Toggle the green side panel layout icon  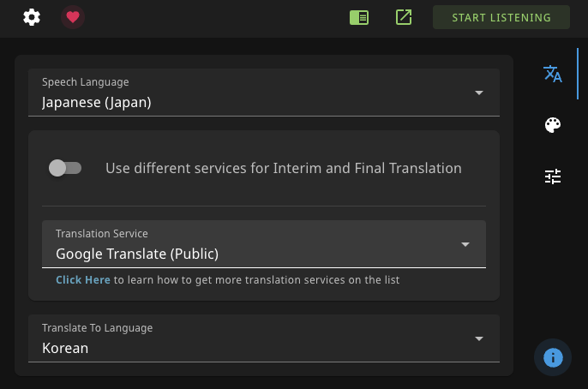[359, 18]
